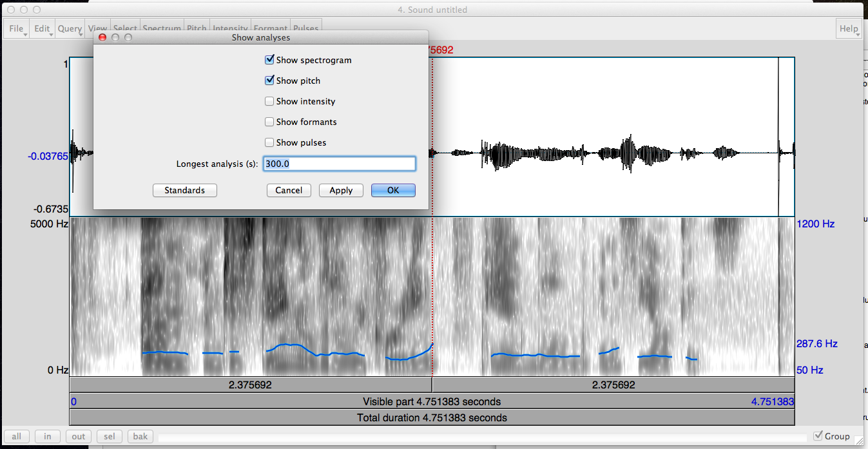Click the 'all' zoom button
The width and height of the screenshot is (868, 449).
[17, 436]
